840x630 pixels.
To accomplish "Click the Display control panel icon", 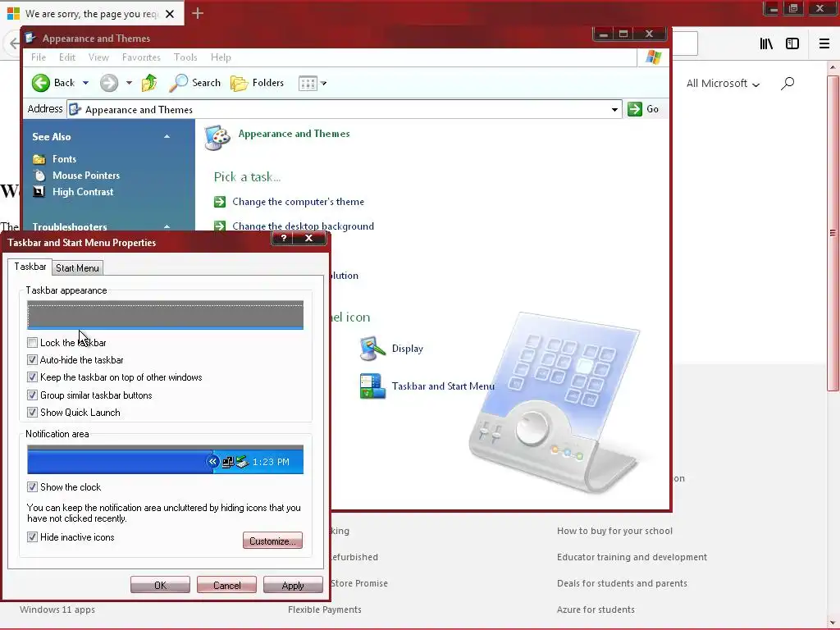I will pos(373,349).
